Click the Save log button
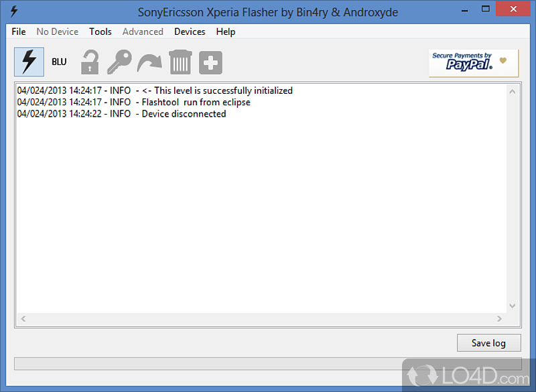 pos(489,343)
